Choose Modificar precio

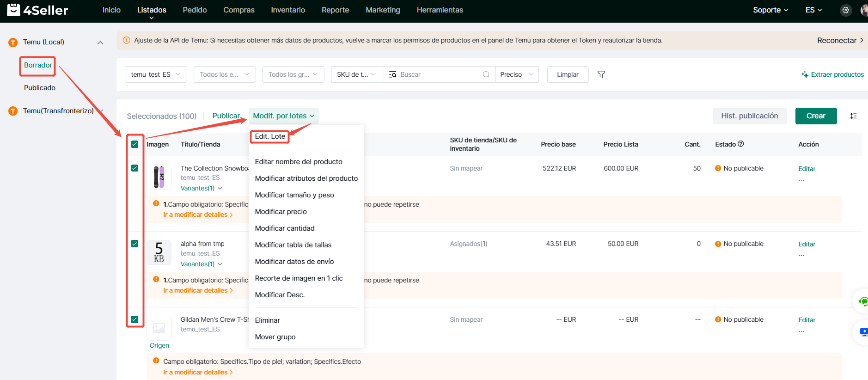281,212
